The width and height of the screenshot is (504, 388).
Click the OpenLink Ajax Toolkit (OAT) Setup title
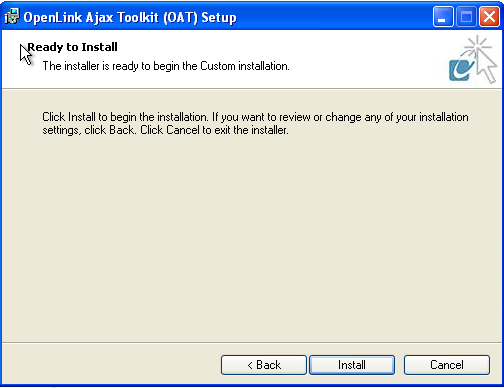click(130, 17)
